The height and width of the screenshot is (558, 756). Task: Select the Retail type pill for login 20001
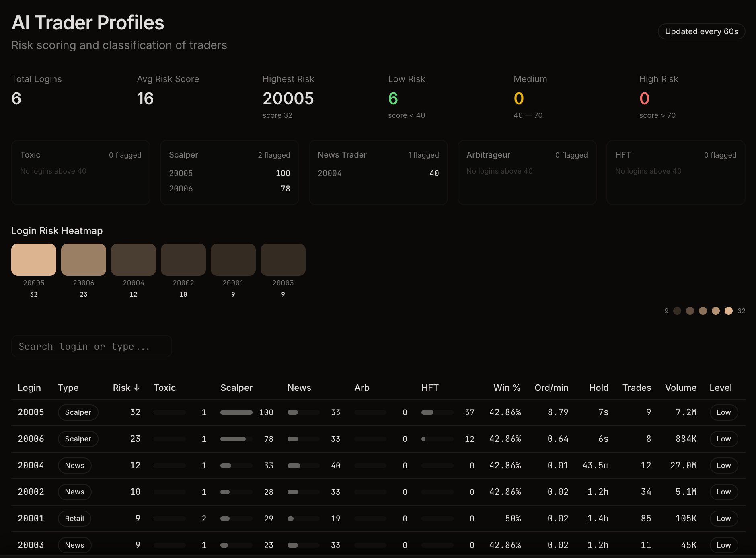pos(74,518)
